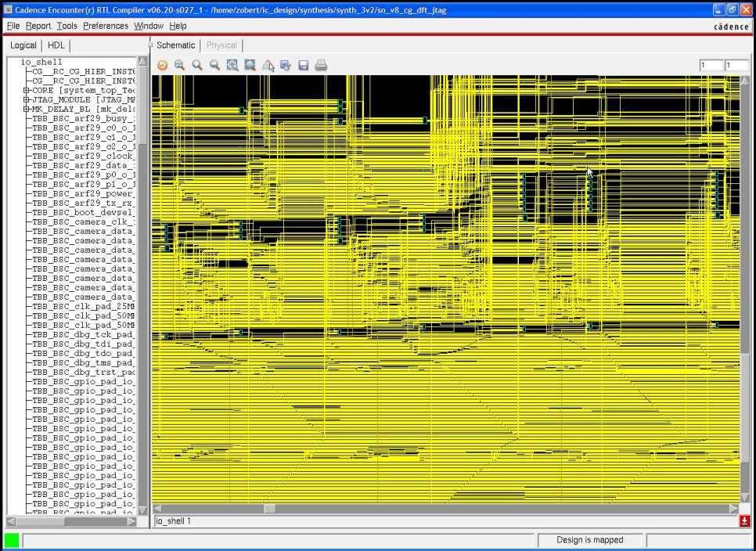Expand the MK_DELAY_BL tree node

coord(27,109)
